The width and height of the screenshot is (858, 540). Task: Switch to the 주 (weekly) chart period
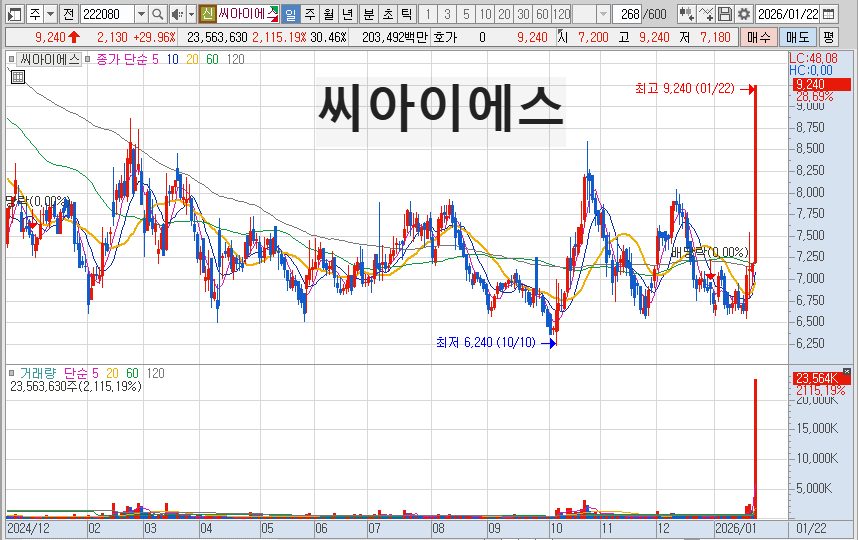310,14
